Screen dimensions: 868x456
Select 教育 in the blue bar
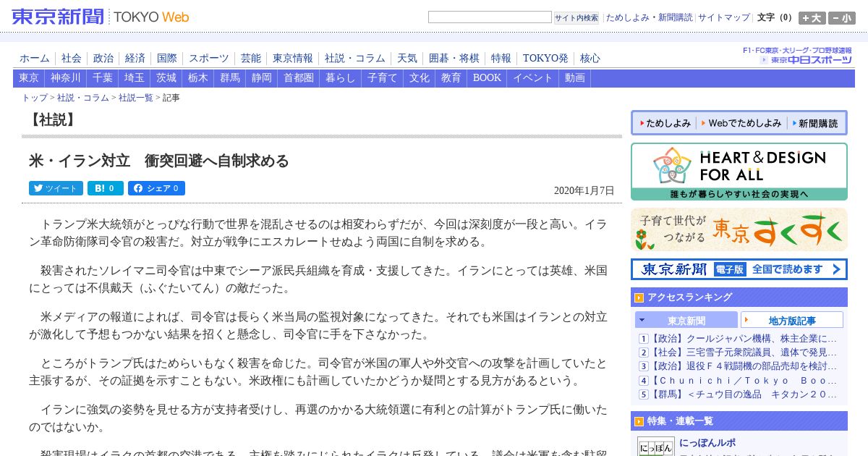[451, 78]
